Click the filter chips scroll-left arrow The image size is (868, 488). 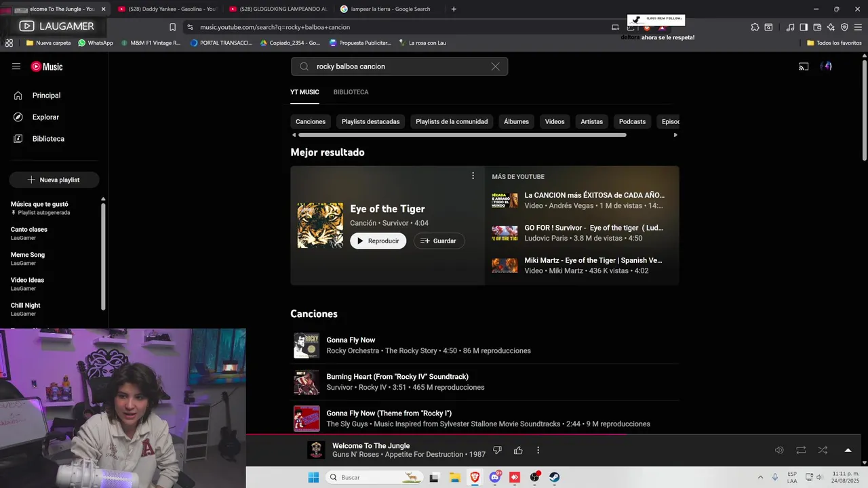(x=294, y=135)
